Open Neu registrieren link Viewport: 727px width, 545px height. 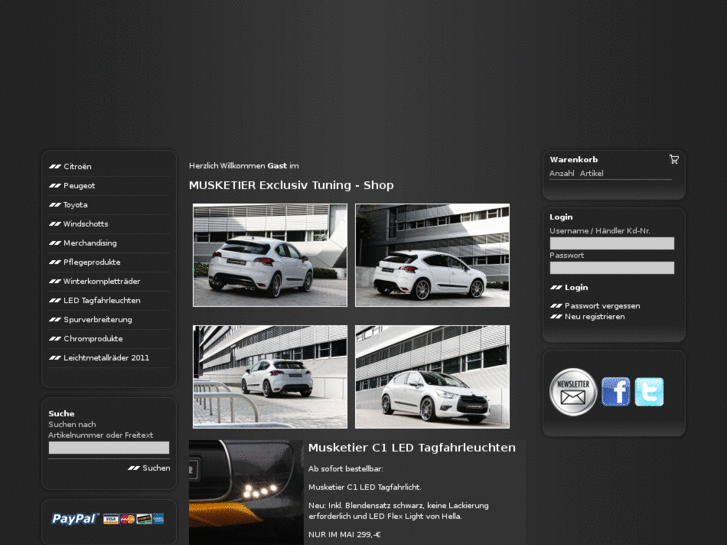tap(594, 317)
